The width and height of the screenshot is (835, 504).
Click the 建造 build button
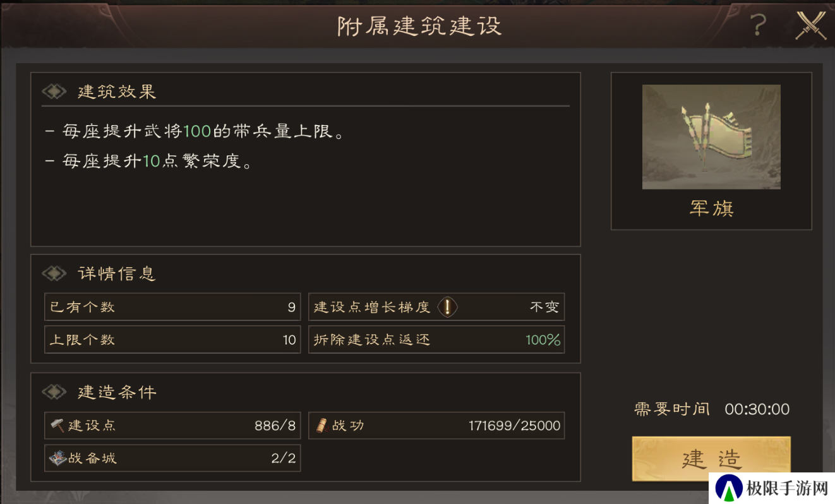click(711, 459)
